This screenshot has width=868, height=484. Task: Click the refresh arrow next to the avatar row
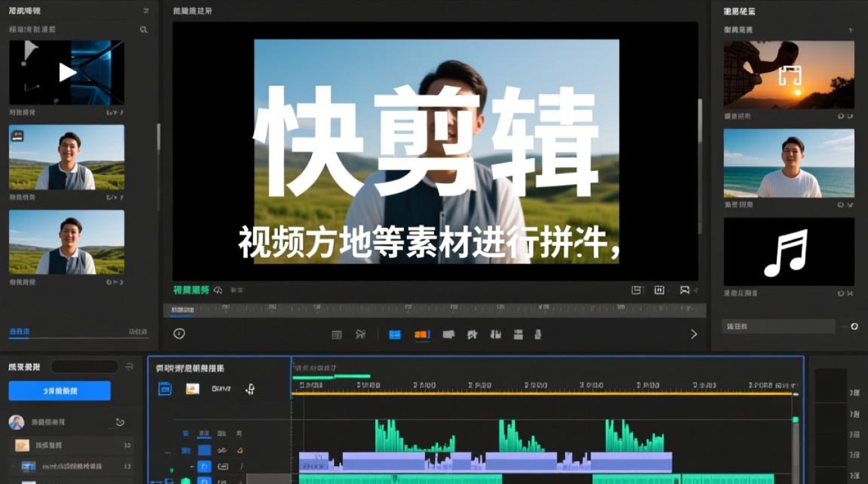(x=120, y=422)
